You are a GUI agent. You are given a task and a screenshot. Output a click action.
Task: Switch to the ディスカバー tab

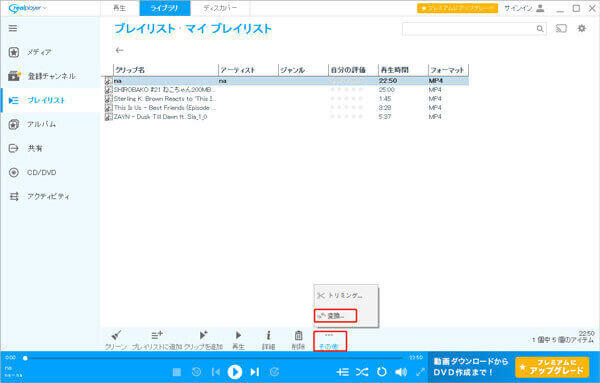pyautogui.click(x=220, y=8)
